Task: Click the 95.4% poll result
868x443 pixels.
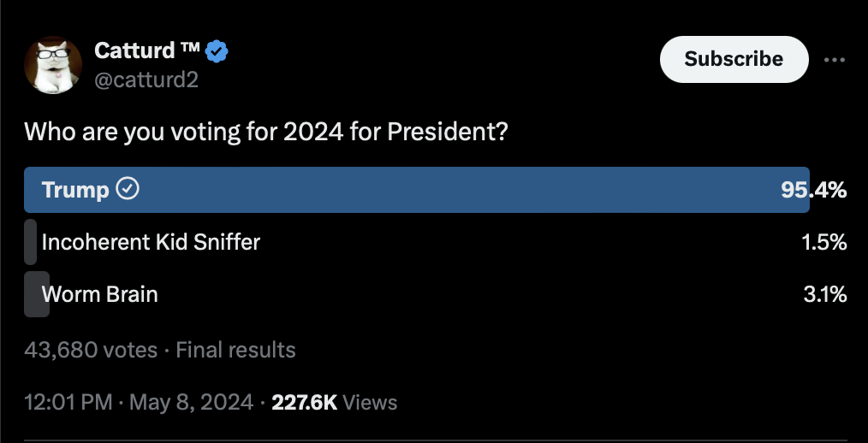Action: click(x=814, y=190)
